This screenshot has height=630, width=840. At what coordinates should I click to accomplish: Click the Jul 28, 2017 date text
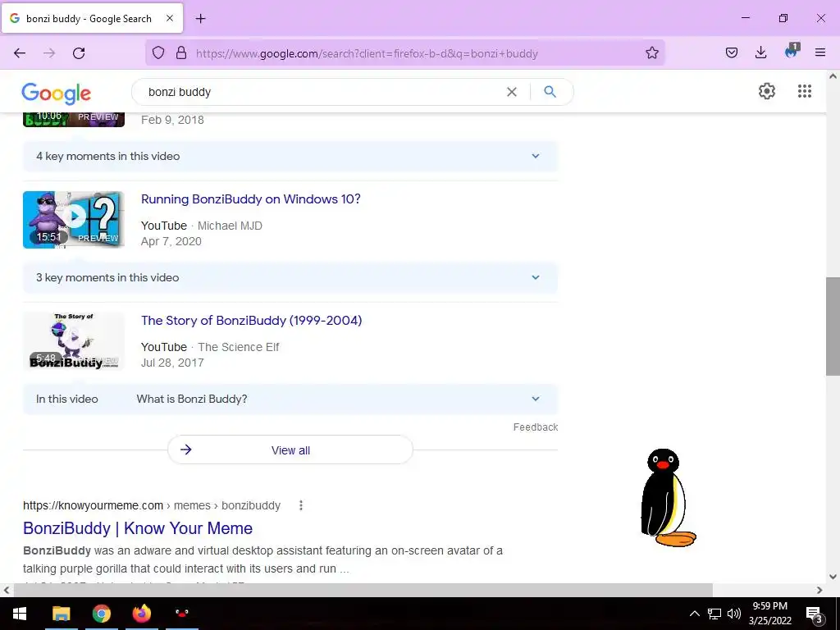172,363
